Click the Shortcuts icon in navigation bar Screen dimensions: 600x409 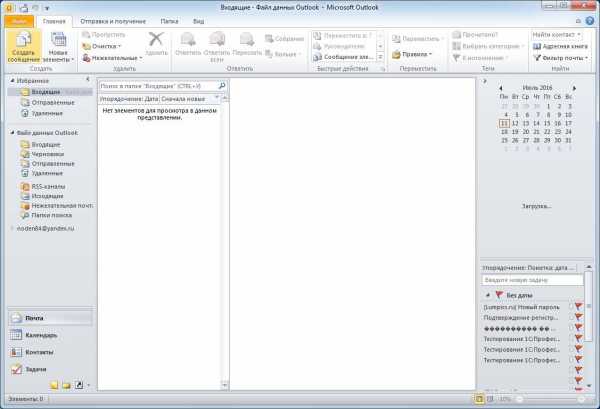point(79,385)
